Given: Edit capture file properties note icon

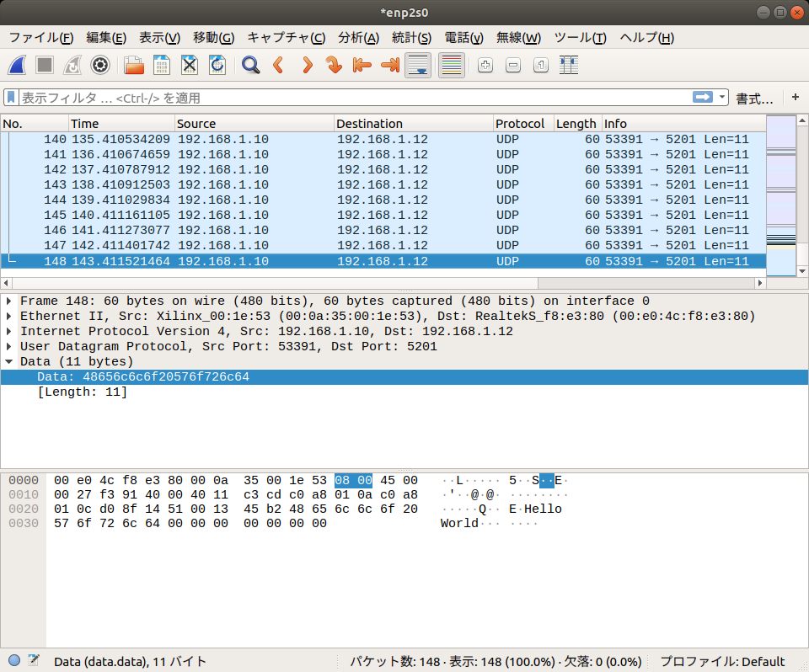Looking at the screenshot, I should [34, 659].
